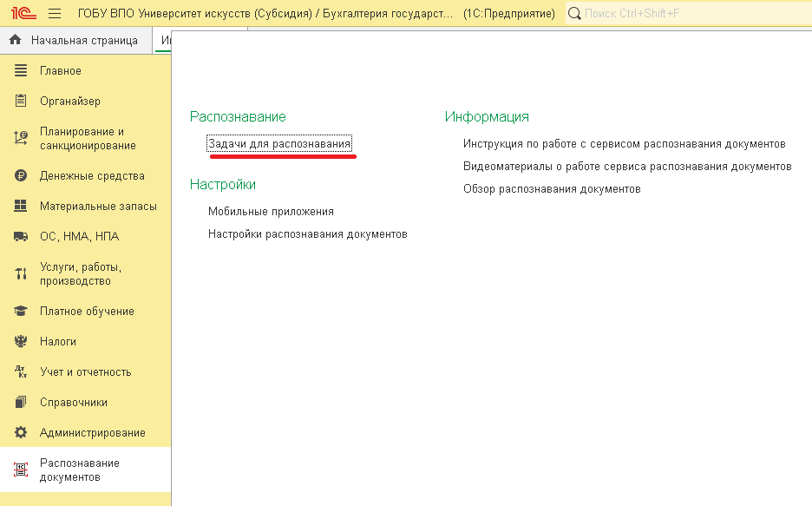Click the ОС, НМА, НПА truck icon
The width and height of the screenshot is (812, 506).
coord(21,237)
